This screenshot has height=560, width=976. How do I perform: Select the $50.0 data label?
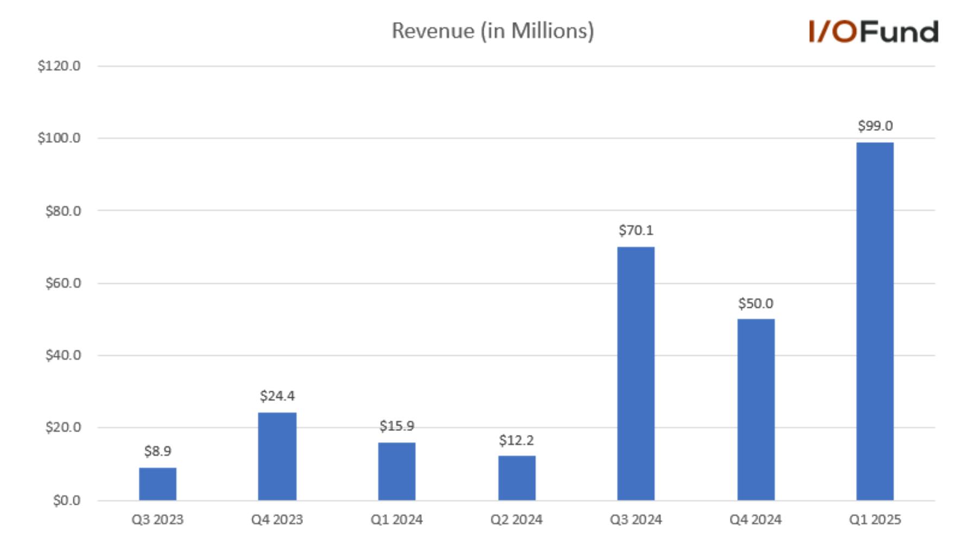(756, 303)
